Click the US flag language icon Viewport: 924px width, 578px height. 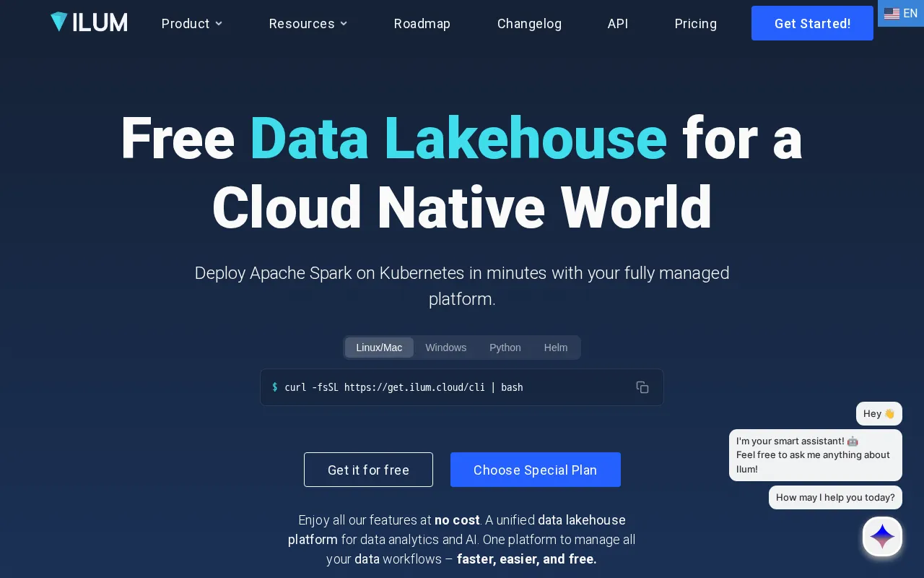(892, 14)
